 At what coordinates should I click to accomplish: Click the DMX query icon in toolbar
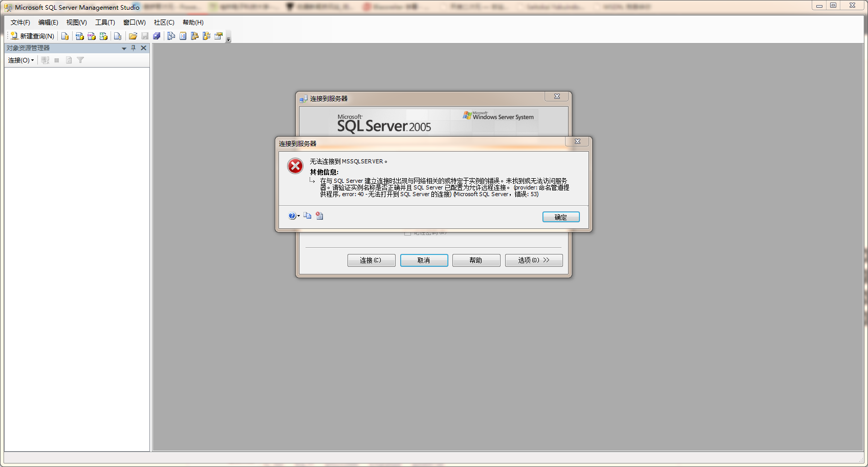92,36
